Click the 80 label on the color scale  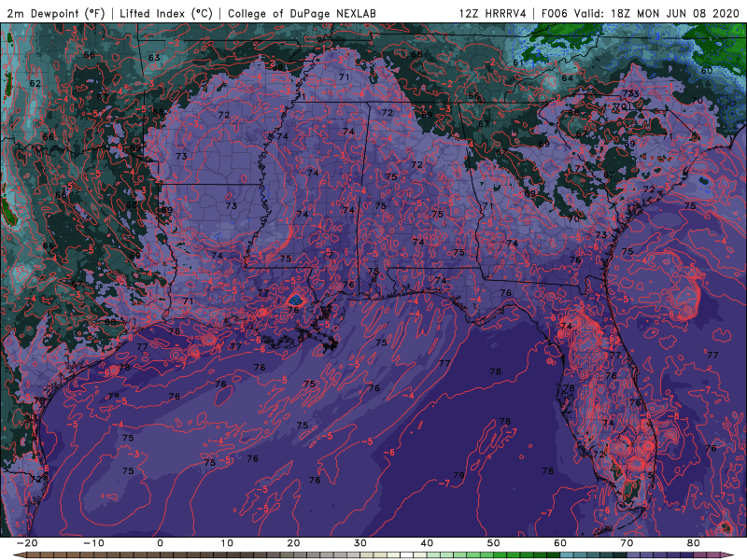pyautogui.click(x=694, y=543)
